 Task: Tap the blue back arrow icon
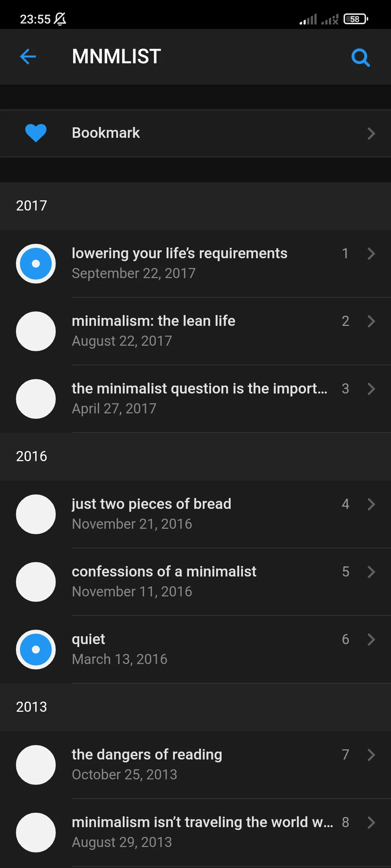[28, 57]
